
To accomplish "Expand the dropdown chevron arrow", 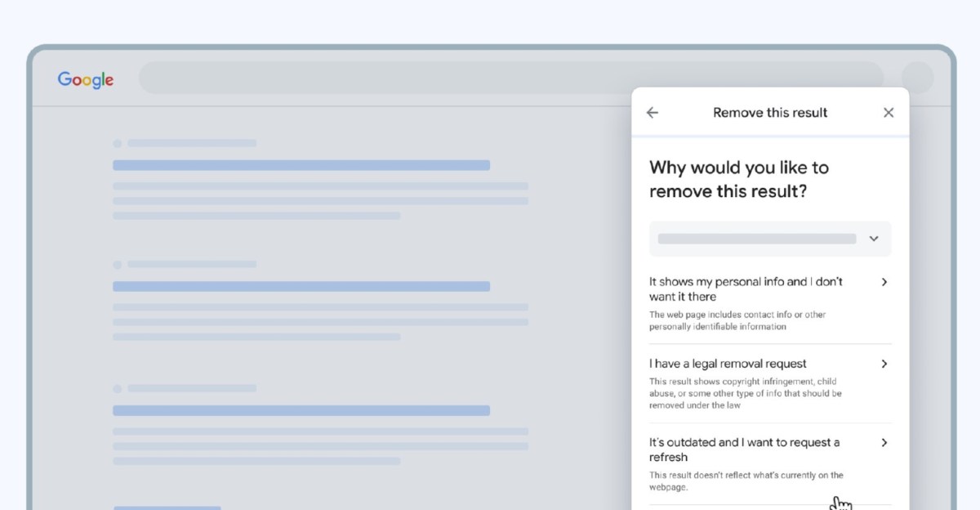I will 874,239.
